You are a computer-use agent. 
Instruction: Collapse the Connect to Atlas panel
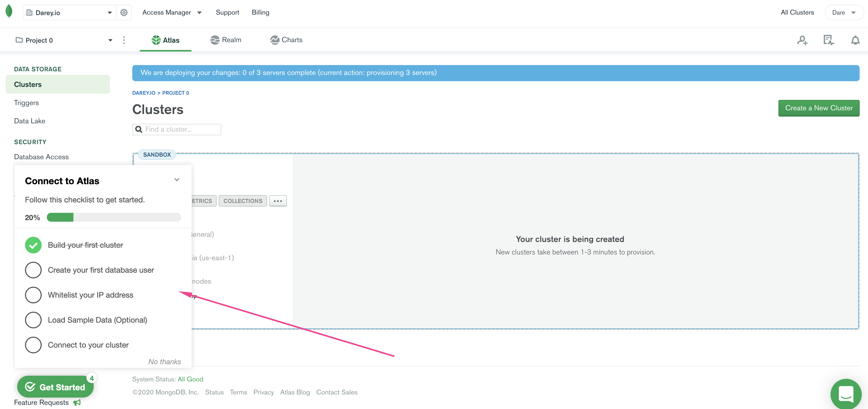(177, 180)
